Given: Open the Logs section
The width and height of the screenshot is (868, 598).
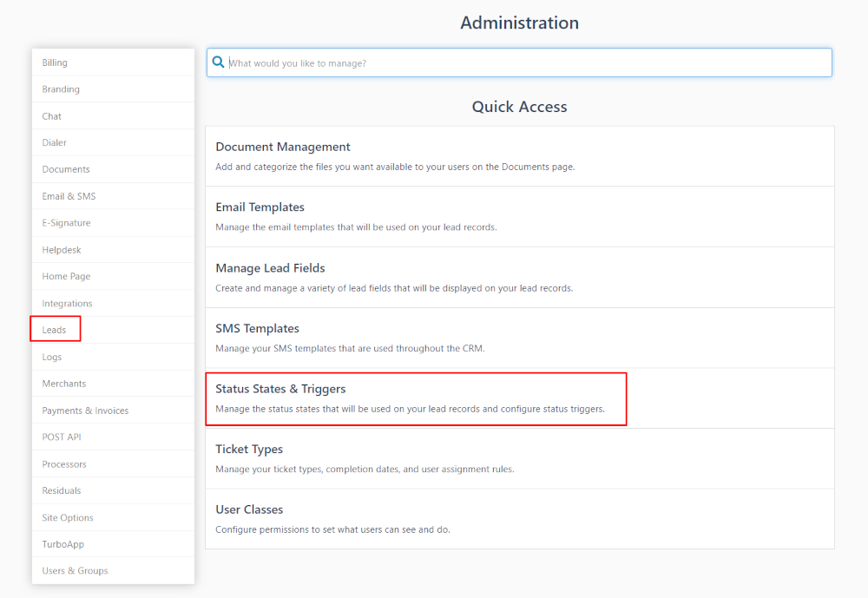Looking at the screenshot, I should [114, 357].
